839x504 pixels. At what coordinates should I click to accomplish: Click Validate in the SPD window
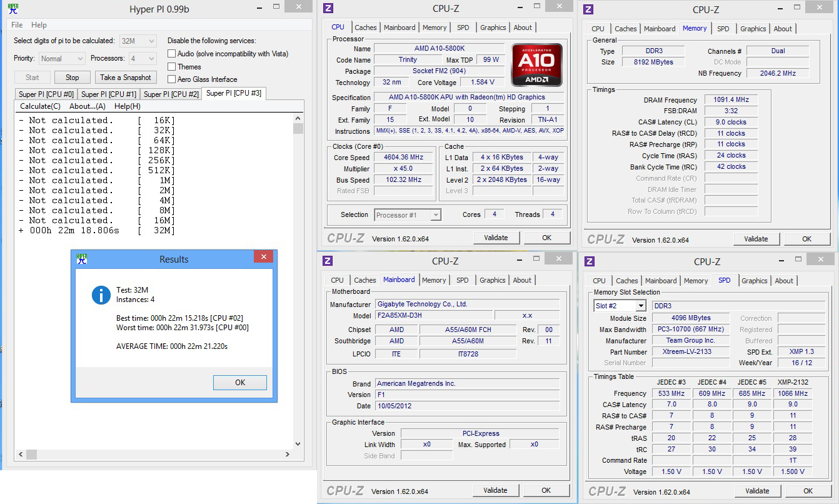757,491
